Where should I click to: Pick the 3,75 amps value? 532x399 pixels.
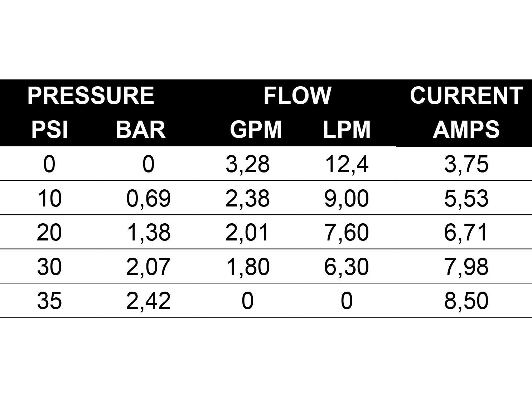(x=466, y=164)
